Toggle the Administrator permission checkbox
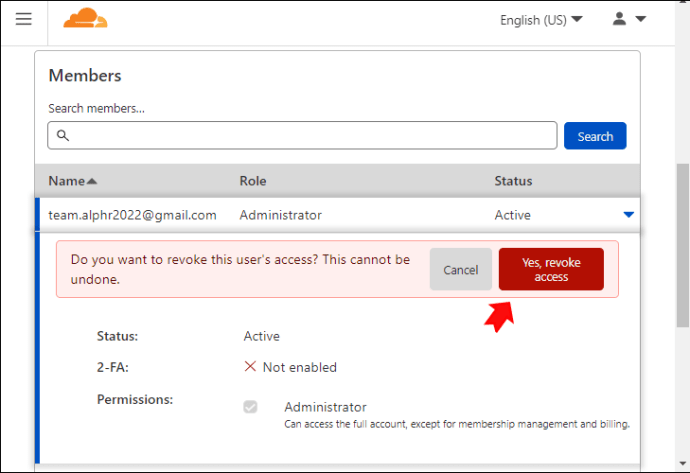This screenshot has height=473, width=690. tap(250, 407)
